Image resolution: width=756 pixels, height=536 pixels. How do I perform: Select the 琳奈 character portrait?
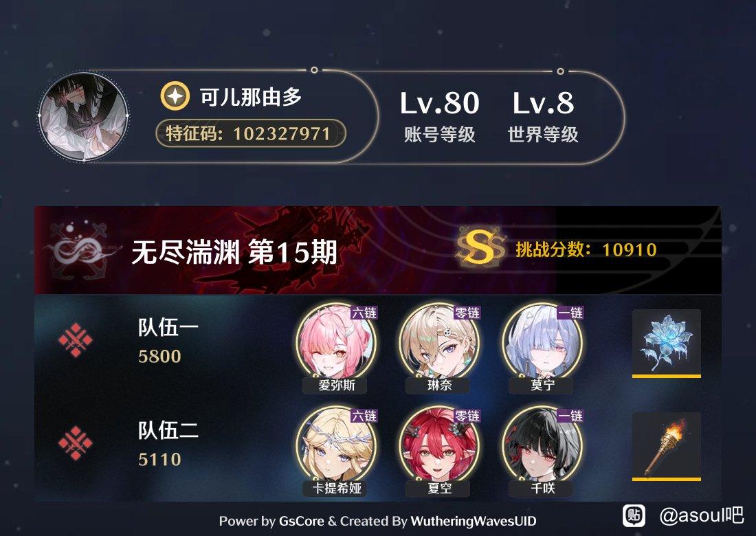pyautogui.click(x=439, y=348)
